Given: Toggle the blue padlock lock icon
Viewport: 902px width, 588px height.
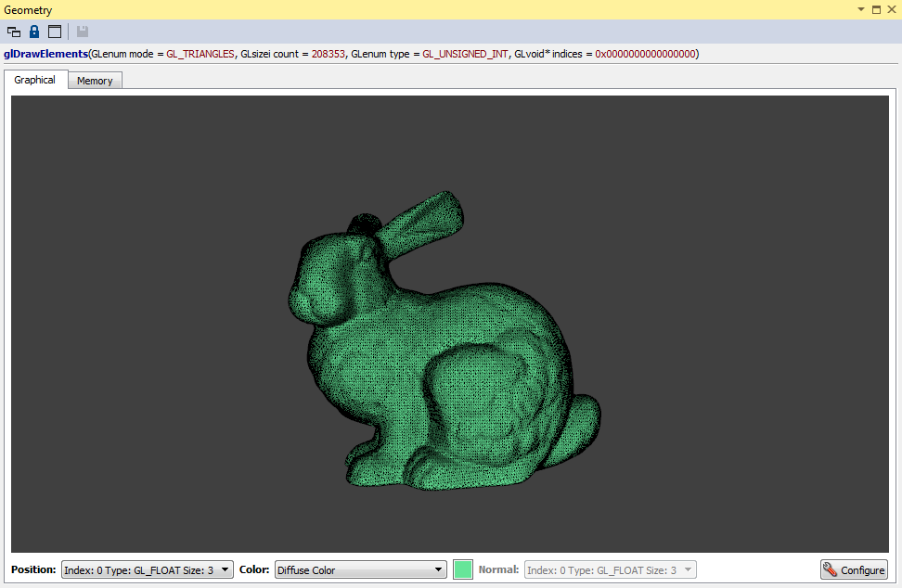Looking at the screenshot, I should pyautogui.click(x=34, y=32).
